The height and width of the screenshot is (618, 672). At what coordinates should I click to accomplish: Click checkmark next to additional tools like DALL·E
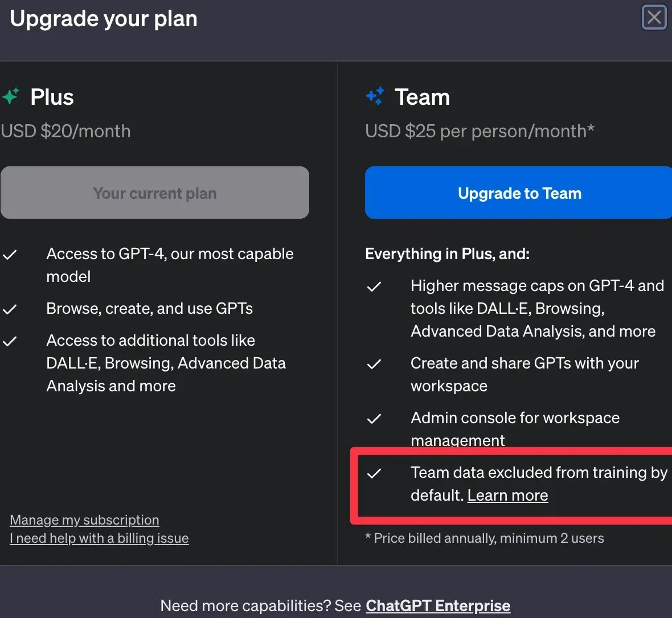(x=10, y=341)
